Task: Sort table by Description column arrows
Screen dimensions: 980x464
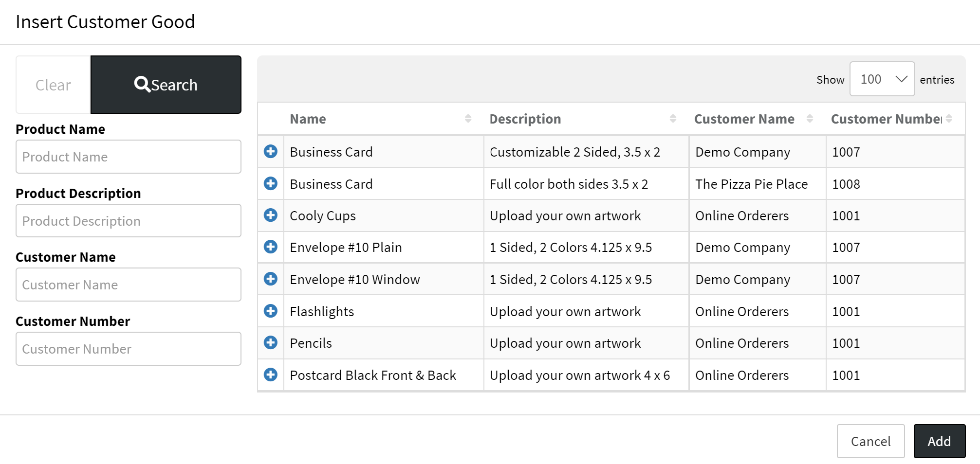Action: 673,118
